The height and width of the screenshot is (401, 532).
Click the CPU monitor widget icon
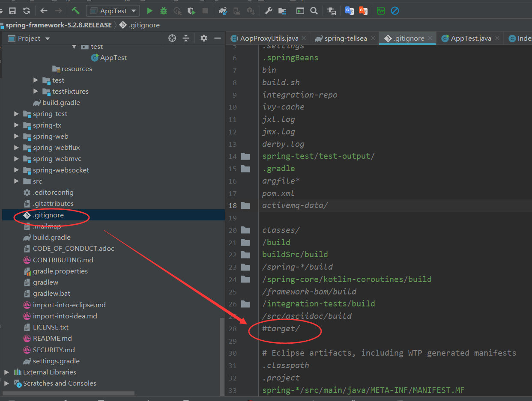click(380, 11)
